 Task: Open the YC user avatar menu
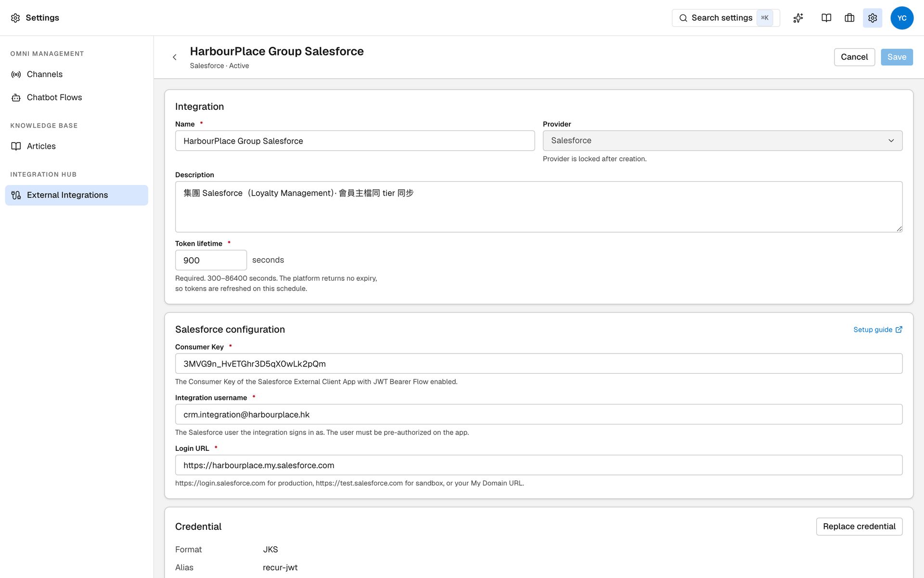tap(902, 18)
